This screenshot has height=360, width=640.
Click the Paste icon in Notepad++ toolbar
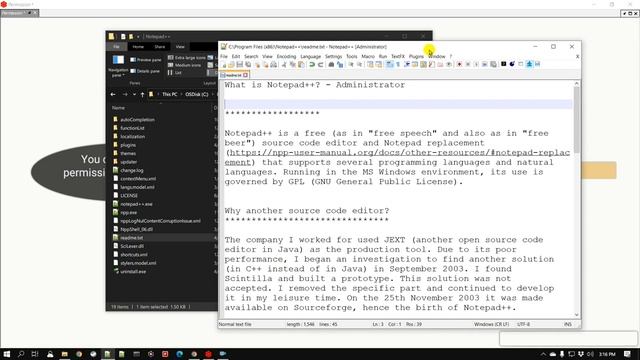(302, 64)
